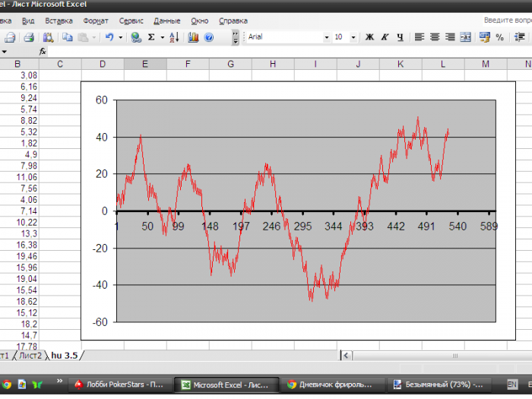Expand the Arial font name dropdown

point(327,36)
